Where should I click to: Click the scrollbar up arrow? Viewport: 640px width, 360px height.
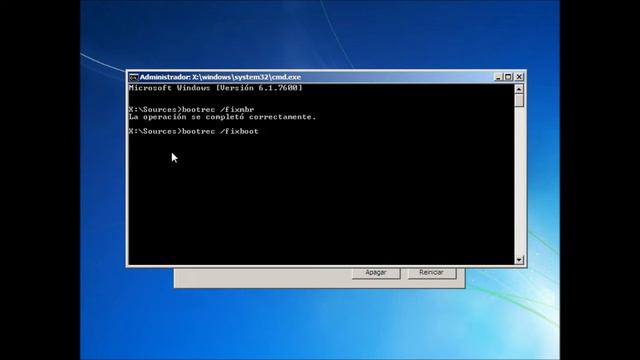[x=519, y=89]
